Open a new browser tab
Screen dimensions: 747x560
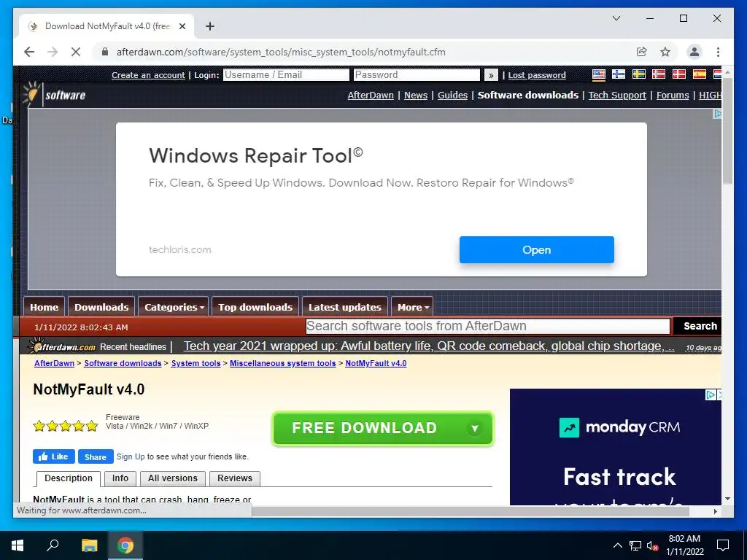[x=209, y=26]
